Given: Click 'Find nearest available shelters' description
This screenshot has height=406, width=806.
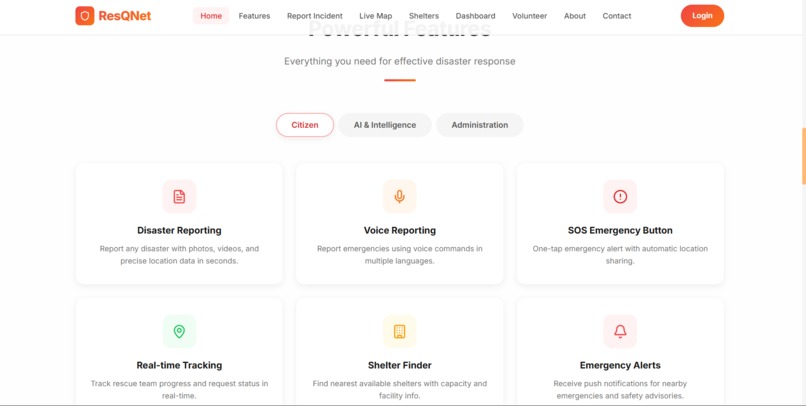Looking at the screenshot, I should pyautogui.click(x=399, y=390).
